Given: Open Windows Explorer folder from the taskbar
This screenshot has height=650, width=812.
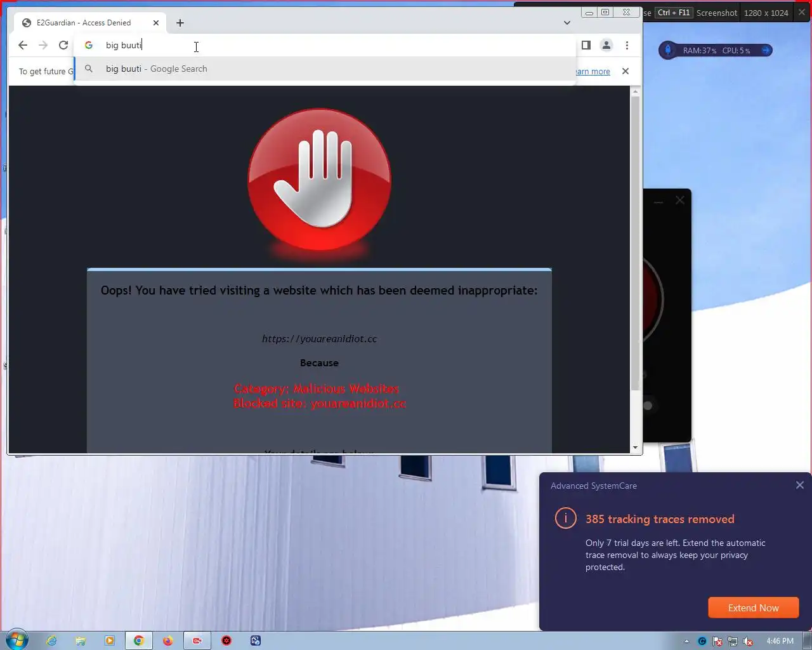Looking at the screenshot, I should tap(81, 640).
